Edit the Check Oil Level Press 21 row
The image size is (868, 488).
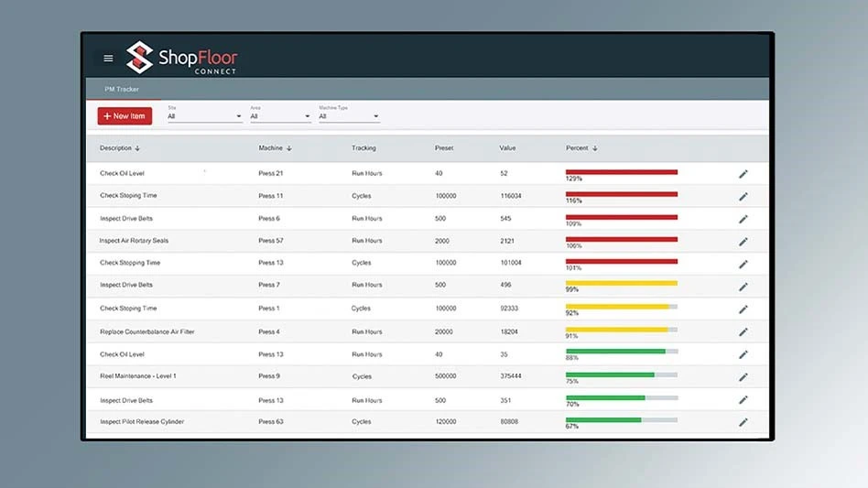coord(743,174)
